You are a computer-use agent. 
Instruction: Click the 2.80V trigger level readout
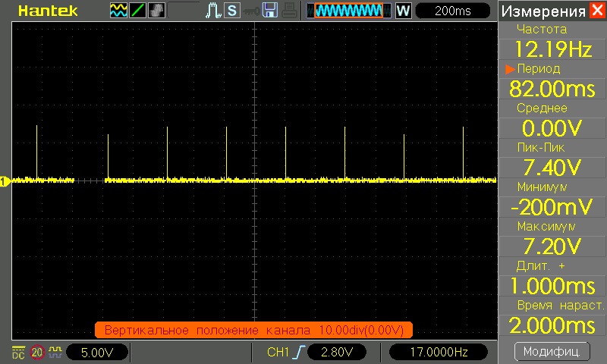click(336, 352)
